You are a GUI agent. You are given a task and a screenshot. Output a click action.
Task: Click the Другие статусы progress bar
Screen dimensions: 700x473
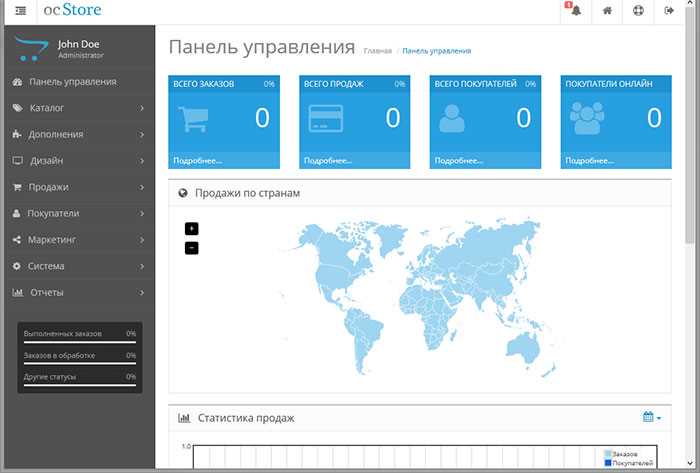tap(80, 385)
